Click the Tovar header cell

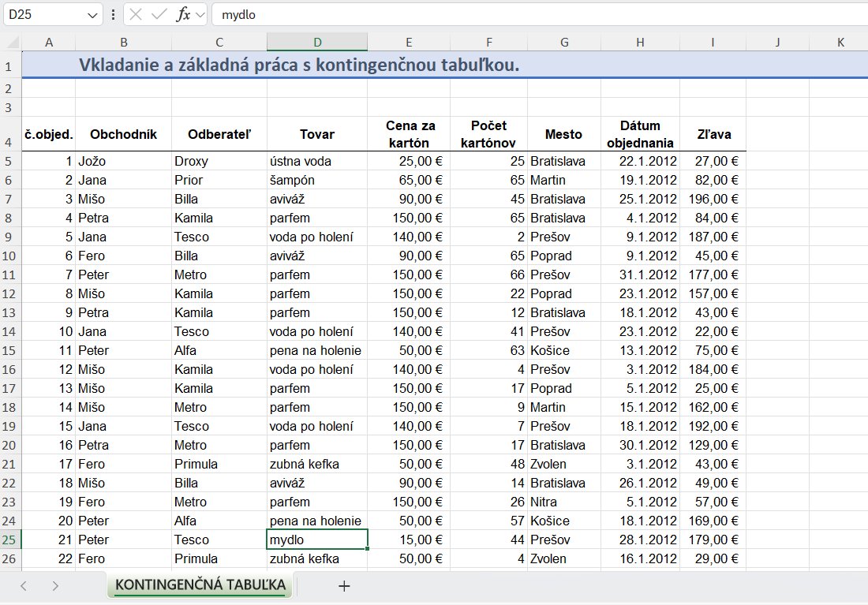click(x=317, y=134)
